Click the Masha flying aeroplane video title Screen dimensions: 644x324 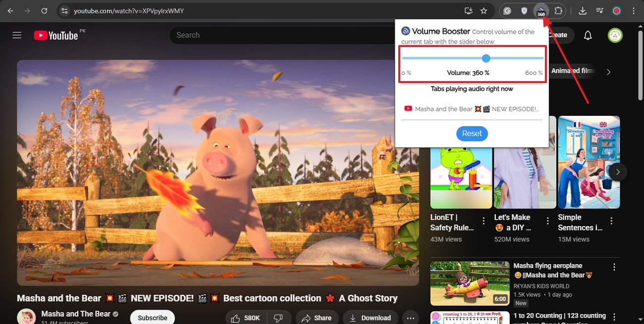[553, 271]
